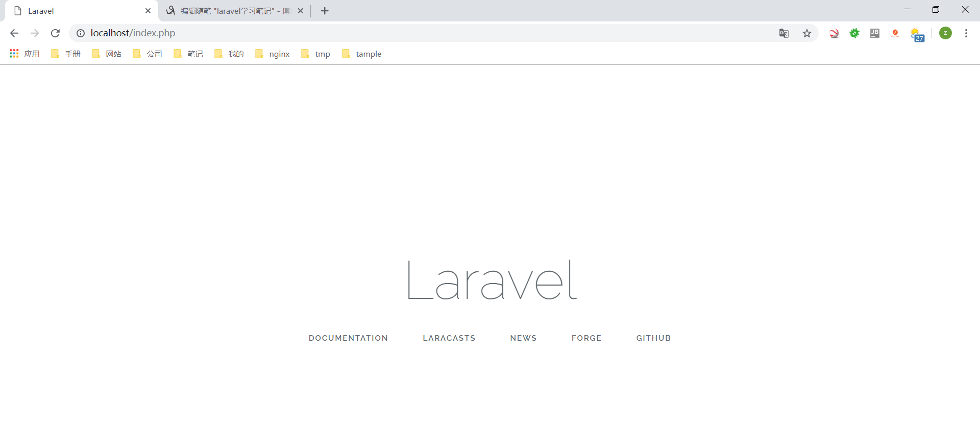Bookmark this page with the star icon
Screen dimensions: 980x445
(807, 33)
